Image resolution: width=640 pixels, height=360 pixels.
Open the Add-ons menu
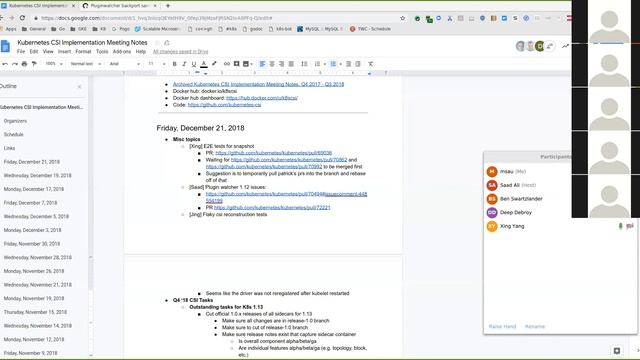click(x=122, y=52)
